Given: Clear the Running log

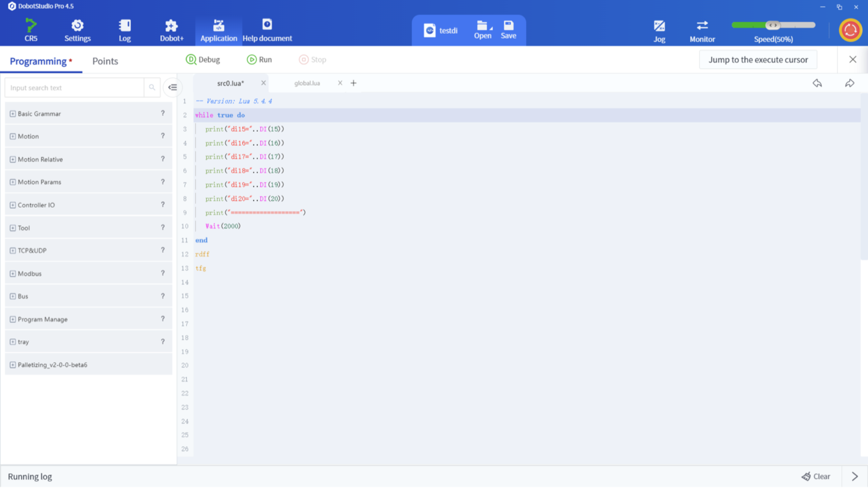Looking at the screenshot, I should [816, 476].
